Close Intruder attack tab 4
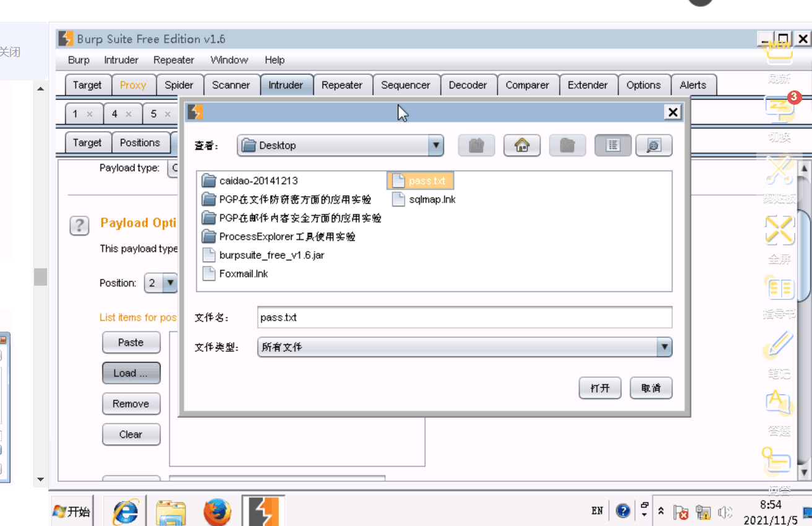This screenshot has width=812, height=526. [x=129, y=114]
